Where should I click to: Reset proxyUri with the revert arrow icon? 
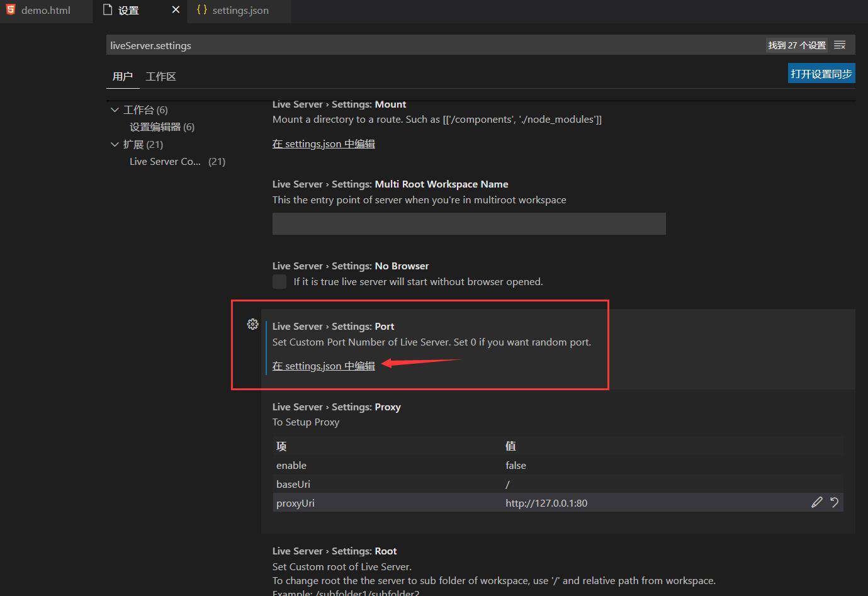click(834, 502)
